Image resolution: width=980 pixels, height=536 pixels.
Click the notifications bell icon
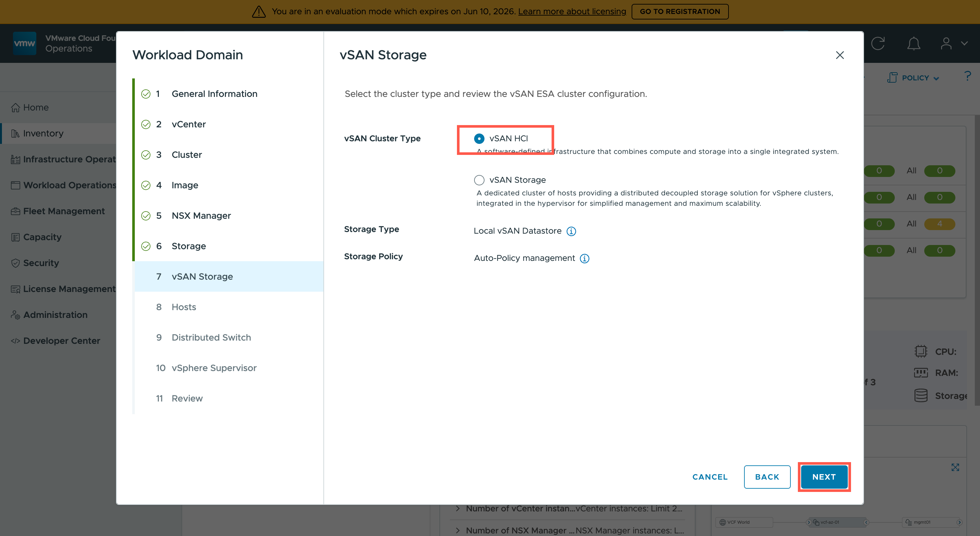coord(914,44)
